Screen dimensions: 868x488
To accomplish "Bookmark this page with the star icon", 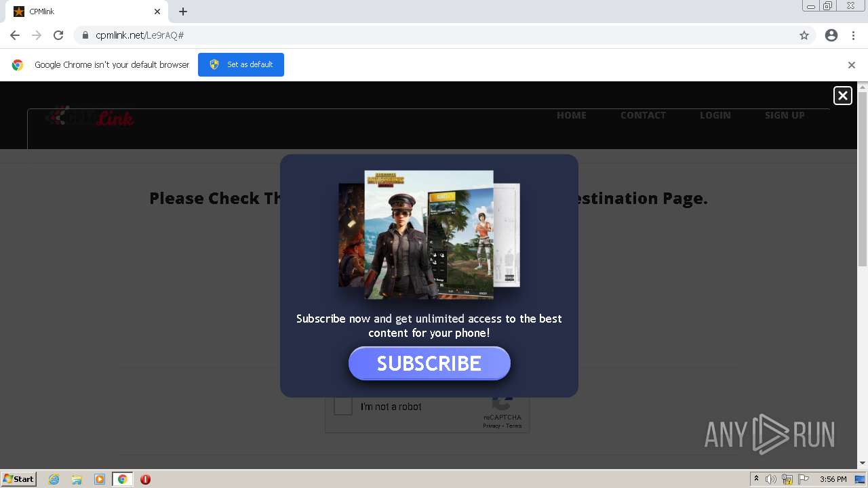I will (804, 35).
